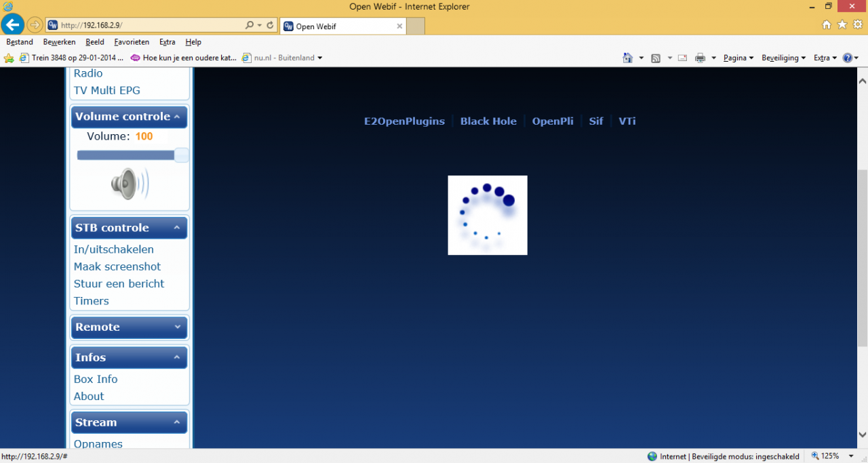Click the scrollbar down arrow

[x=862, y=435]
